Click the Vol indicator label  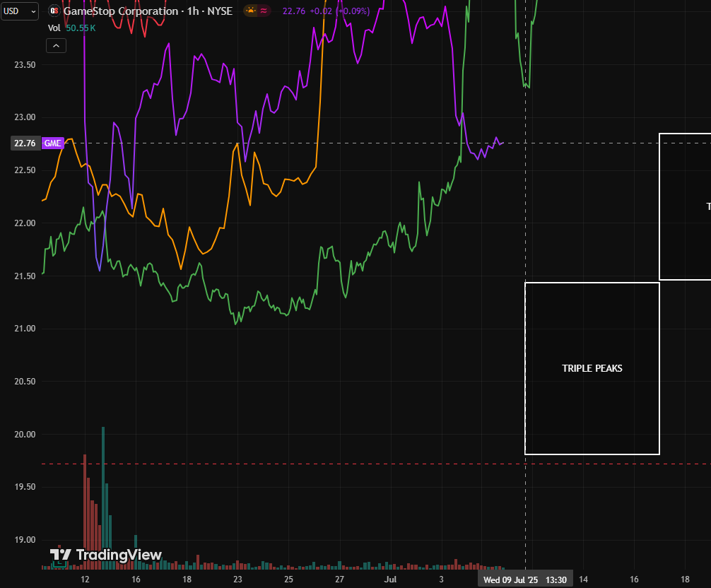(x=54, y=28)
